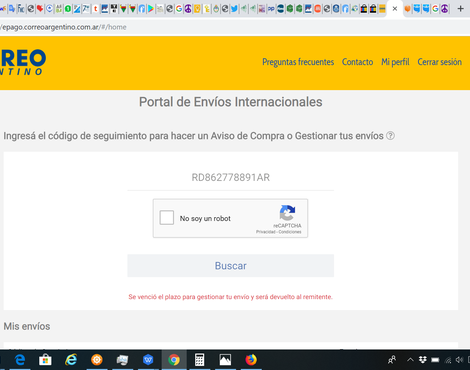Check the 'No soy un robot' checkbox

click(x=166, y=218)
